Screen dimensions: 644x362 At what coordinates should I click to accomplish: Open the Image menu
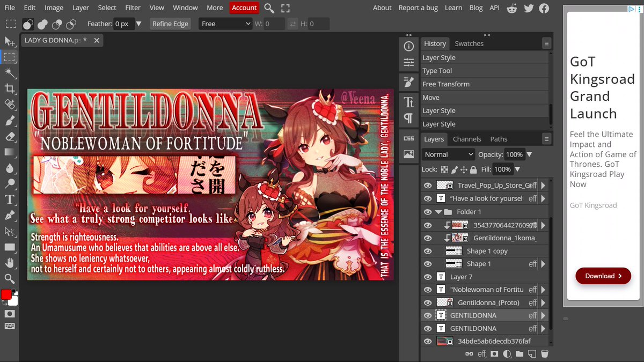[x=54, y=8]
